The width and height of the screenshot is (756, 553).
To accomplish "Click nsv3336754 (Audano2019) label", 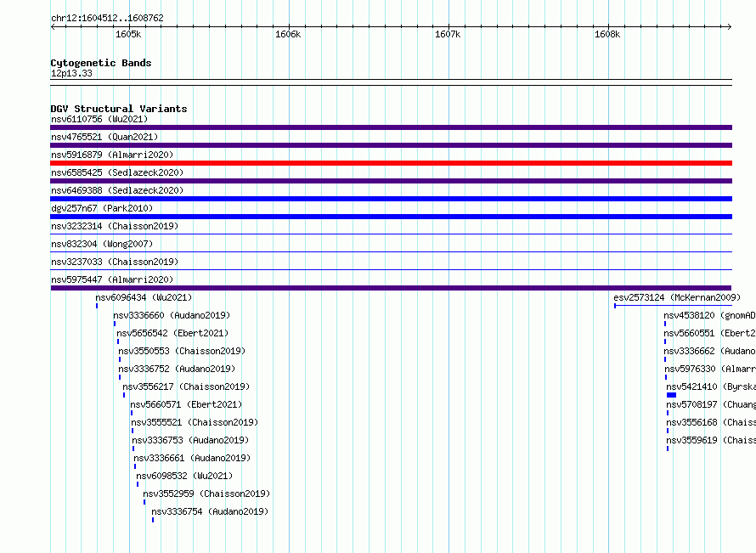I will 210,511.
